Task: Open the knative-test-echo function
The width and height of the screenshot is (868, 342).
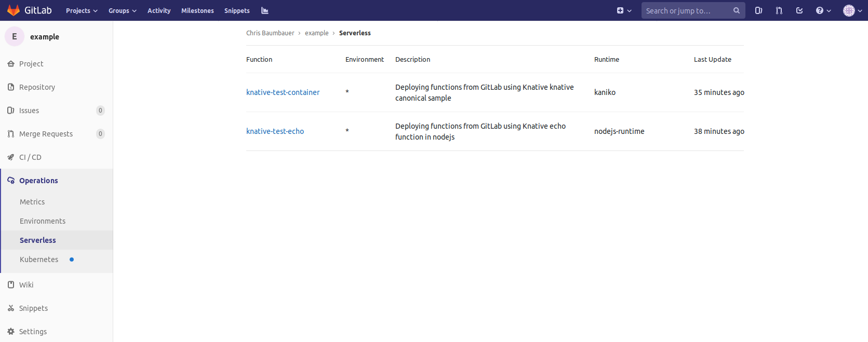Action: pos(275,131)
